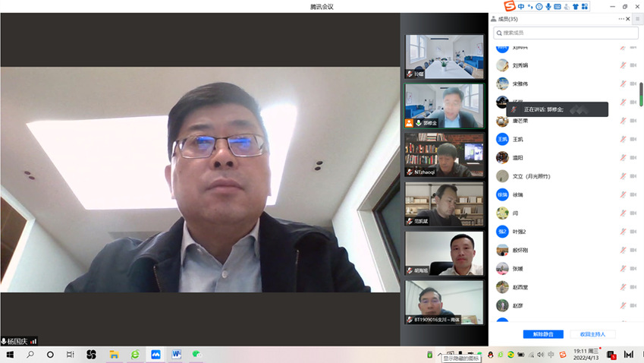The height and width of the screenshot is (363, 644).
Task: Click camera icon for 王凯
Action: (x=633, y=139)
